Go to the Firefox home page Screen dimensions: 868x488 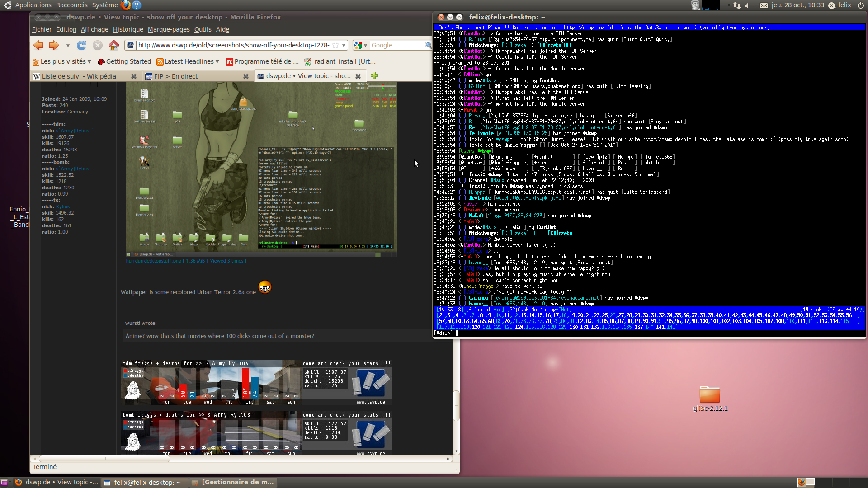pyautogui.click(x=114, y=45)
